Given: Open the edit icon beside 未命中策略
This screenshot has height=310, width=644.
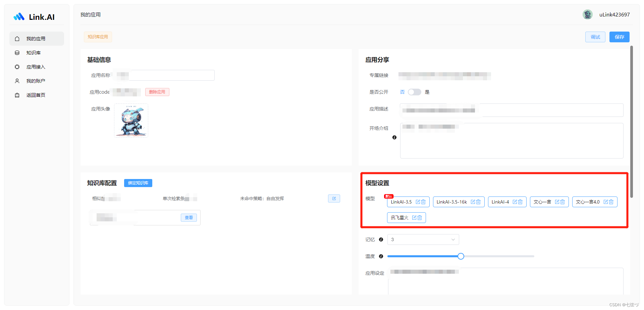Looking at the screenshot, I should coord(334,198).
